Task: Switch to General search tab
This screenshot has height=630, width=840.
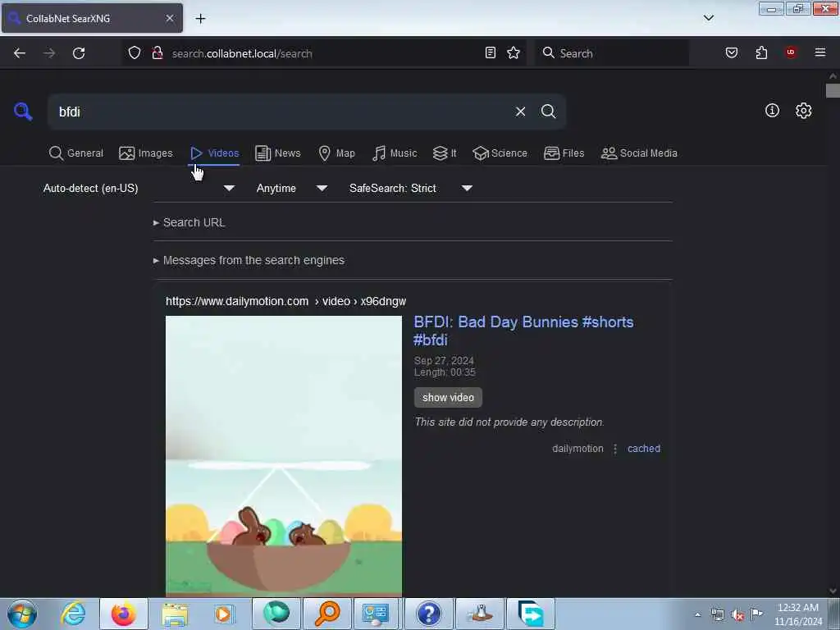Action: (76, 153)
